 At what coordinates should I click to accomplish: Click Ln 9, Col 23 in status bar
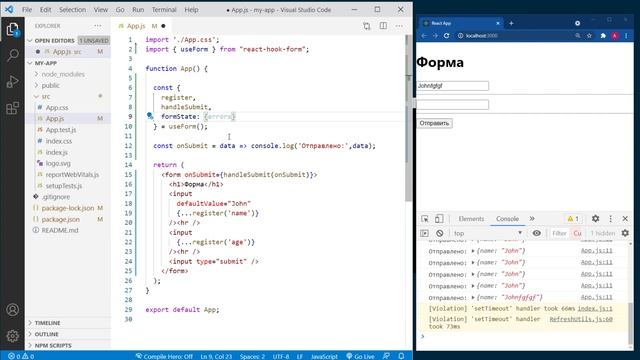[216, 356]
